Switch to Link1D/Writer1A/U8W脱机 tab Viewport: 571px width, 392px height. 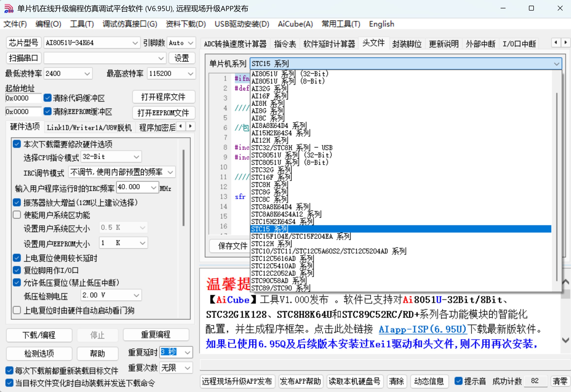[x=89, y=127]
